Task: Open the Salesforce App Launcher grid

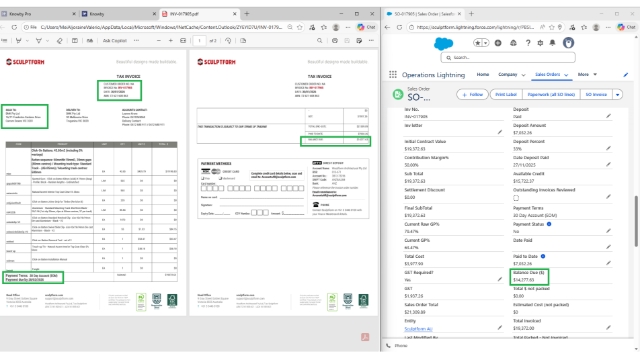Action: point(393,74)
